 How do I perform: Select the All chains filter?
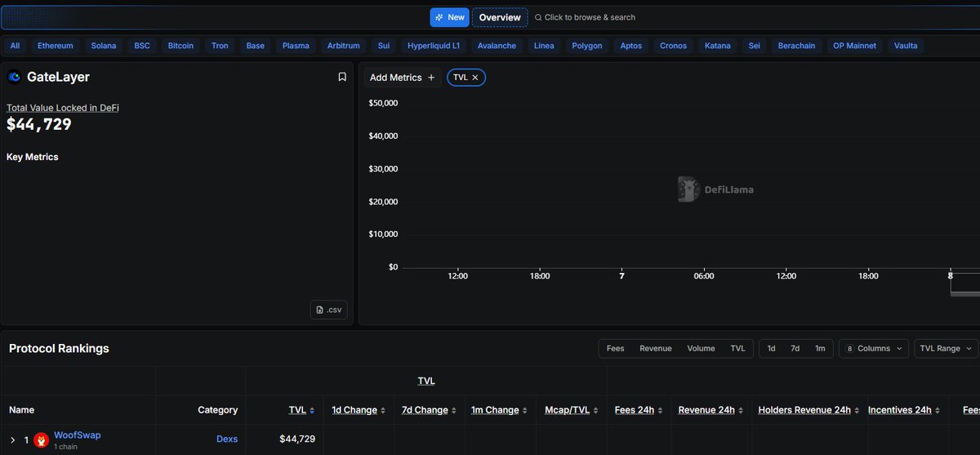15,46
